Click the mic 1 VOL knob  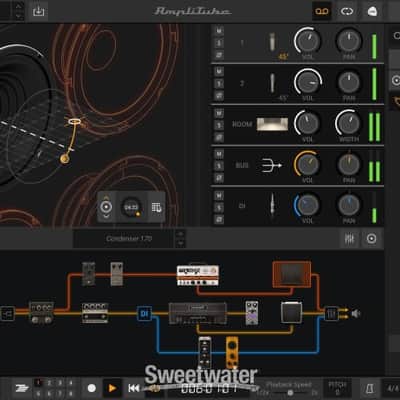[x=307, y=41]
